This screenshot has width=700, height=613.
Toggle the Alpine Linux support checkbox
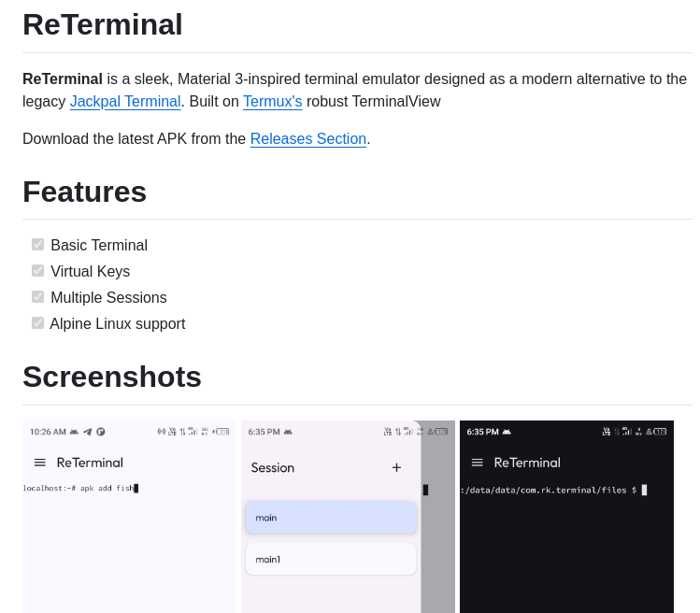(x=38, y=322)
